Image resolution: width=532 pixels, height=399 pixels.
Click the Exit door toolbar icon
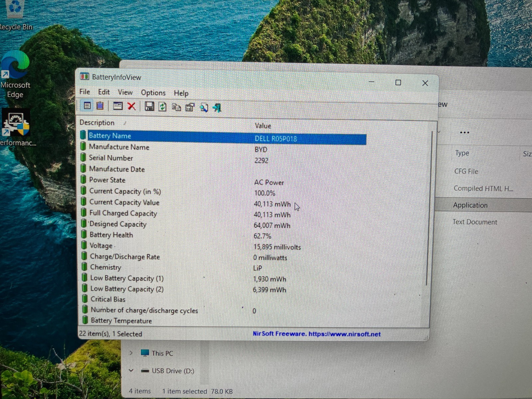coord(217,108)
